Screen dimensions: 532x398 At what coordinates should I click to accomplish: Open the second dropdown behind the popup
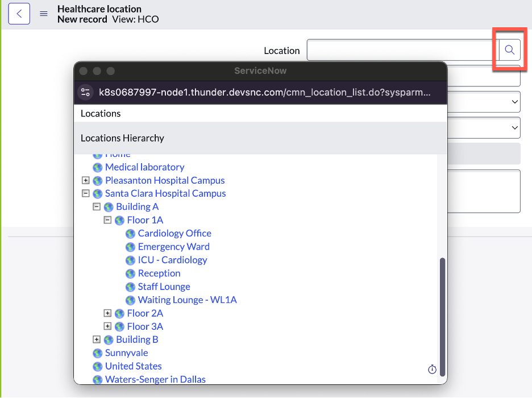(x=484, y=127)
